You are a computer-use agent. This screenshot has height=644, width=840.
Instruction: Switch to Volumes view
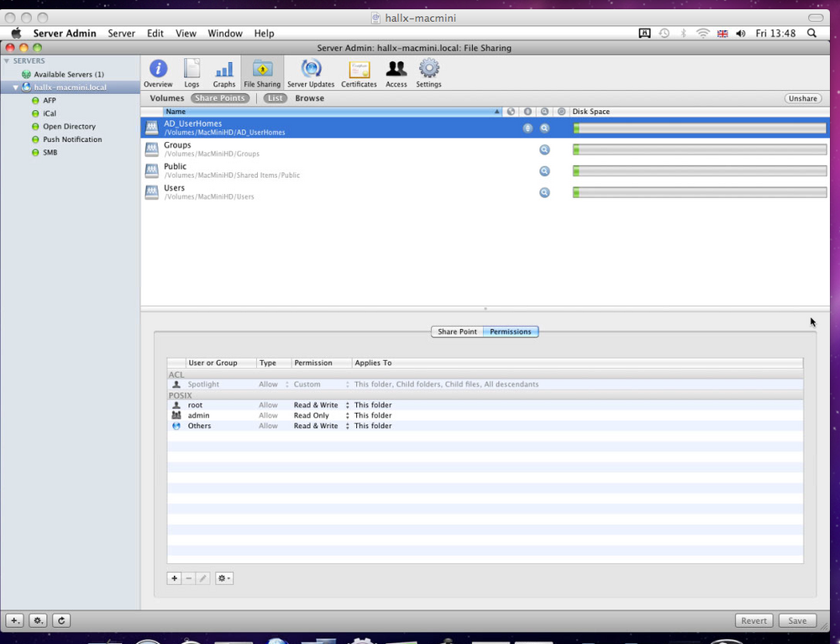click(166, 98)
